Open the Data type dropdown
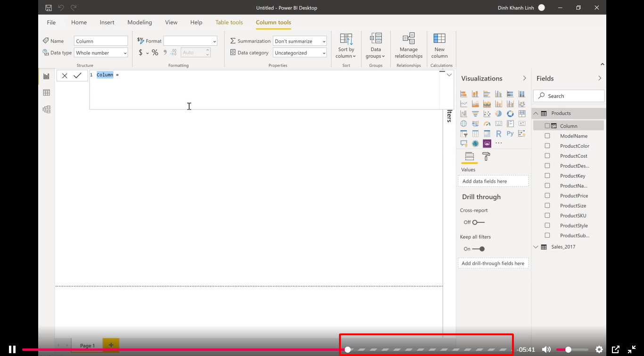 point(101,53)
